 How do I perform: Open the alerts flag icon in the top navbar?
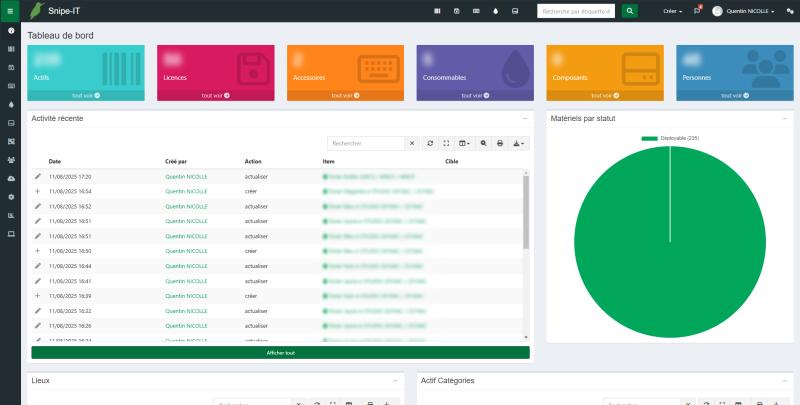(697, 11)
